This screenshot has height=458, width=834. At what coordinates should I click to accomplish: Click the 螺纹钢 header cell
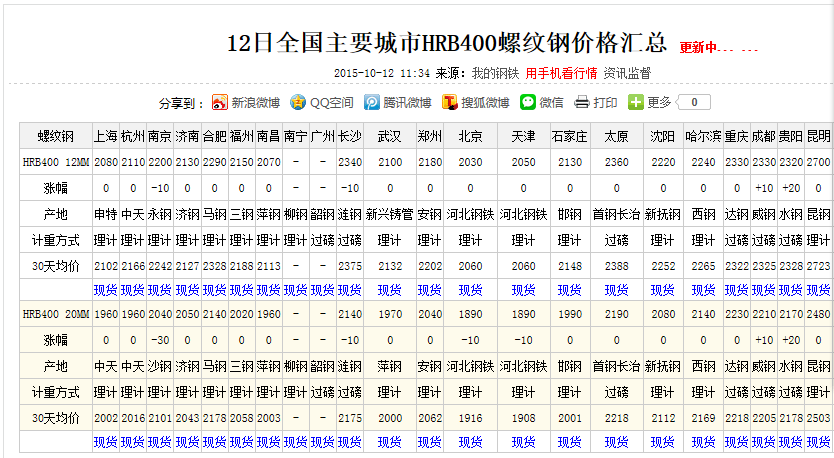coord(56,136)
